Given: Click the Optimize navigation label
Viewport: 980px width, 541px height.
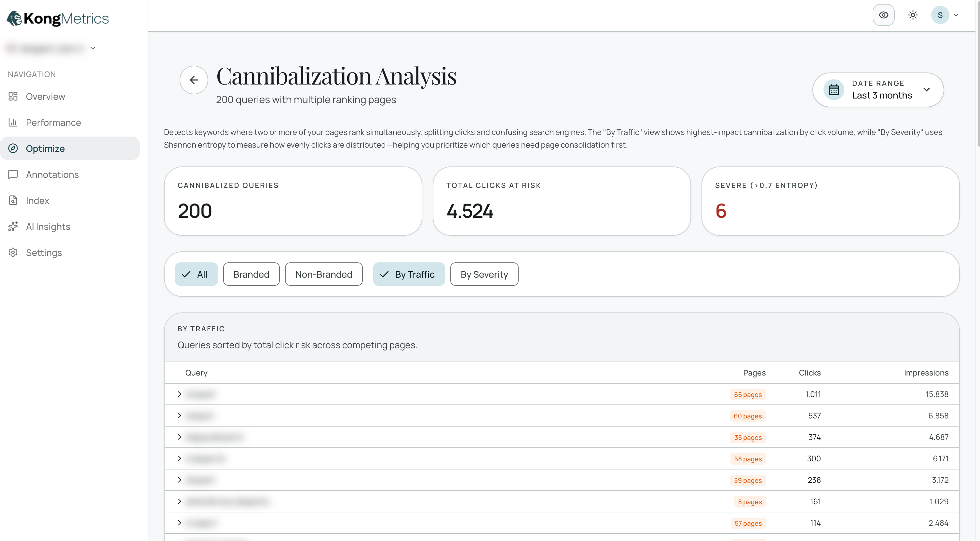Looking at the screenshot, I should [x=45, y=148].
